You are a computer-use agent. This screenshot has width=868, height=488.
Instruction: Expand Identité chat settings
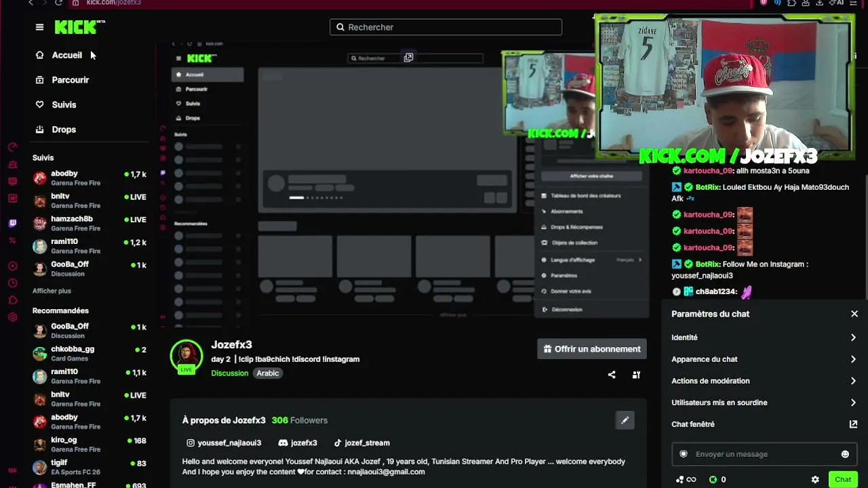click(764, 338)
